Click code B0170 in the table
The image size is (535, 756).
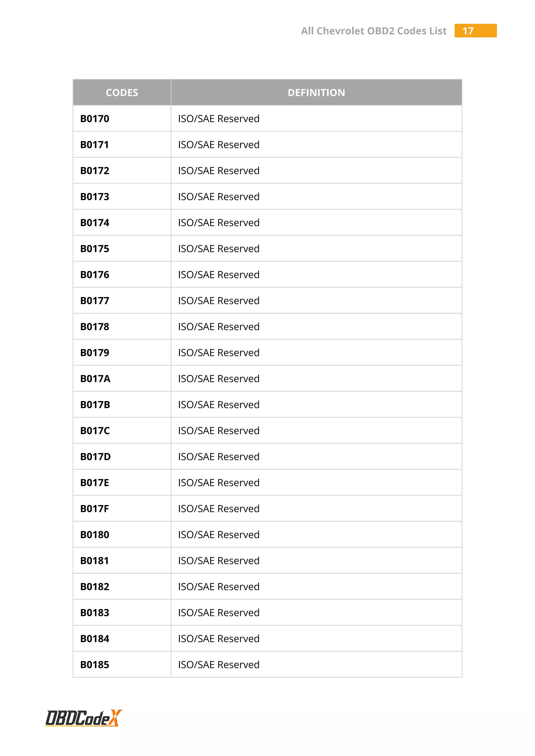95,119
